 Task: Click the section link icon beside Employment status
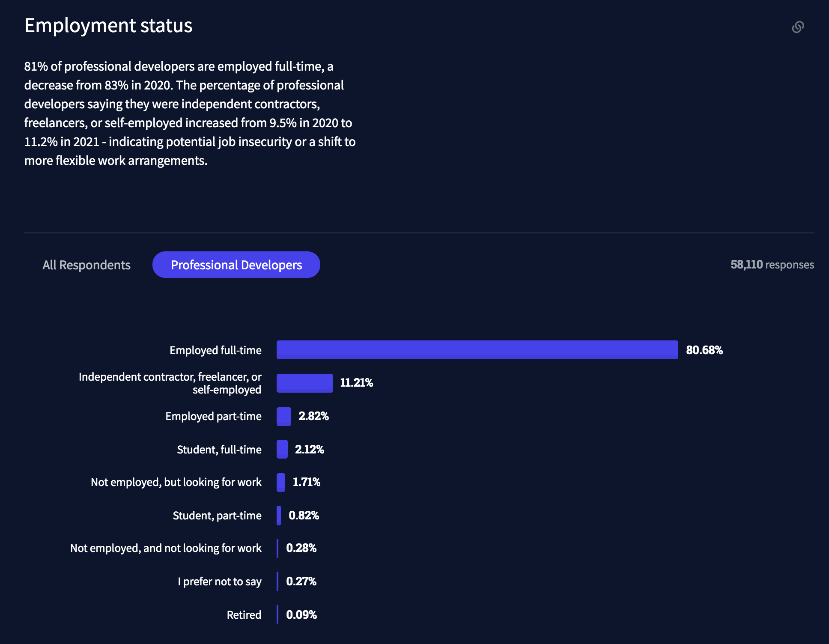pyautogui.click(x=798, y=27)
